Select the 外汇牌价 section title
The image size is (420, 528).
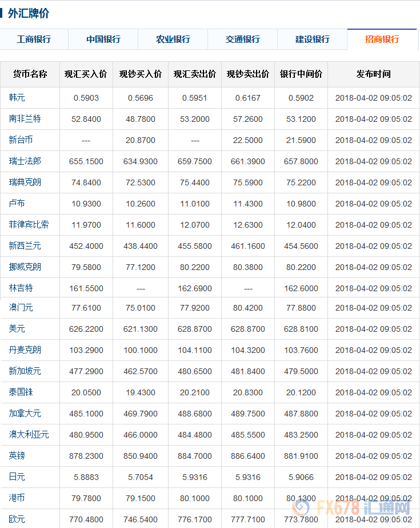(29, 14)
